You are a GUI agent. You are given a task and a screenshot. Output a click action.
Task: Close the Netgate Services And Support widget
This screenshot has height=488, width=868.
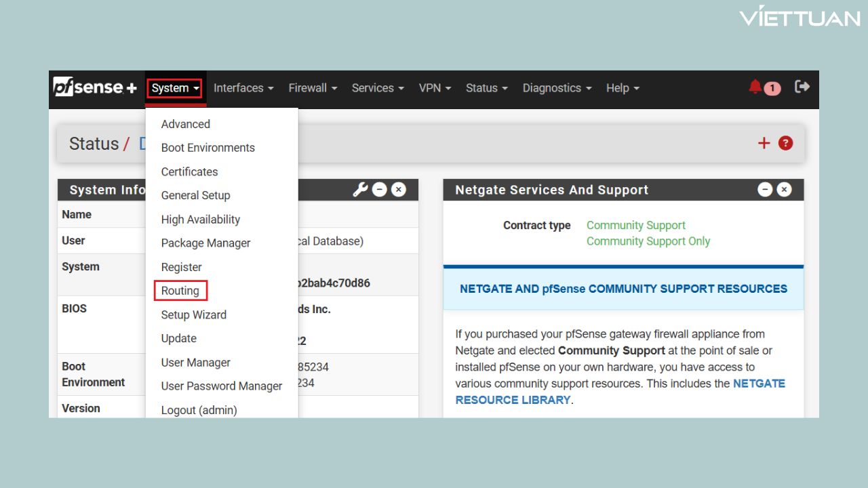pyautogui.click(x=784, y=190)
